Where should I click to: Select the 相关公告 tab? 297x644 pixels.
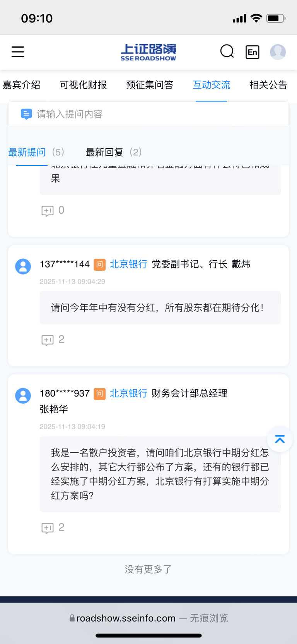click(x=268, y=85)
